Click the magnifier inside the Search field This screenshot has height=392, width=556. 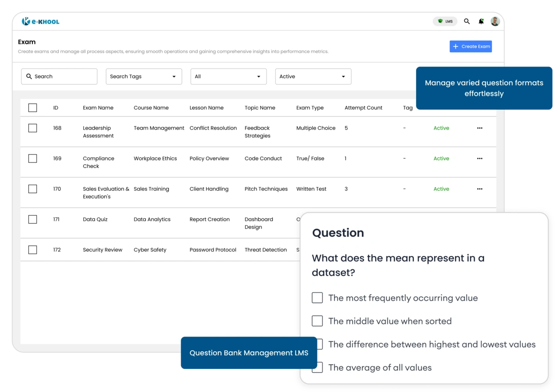(x=29, y=76)
